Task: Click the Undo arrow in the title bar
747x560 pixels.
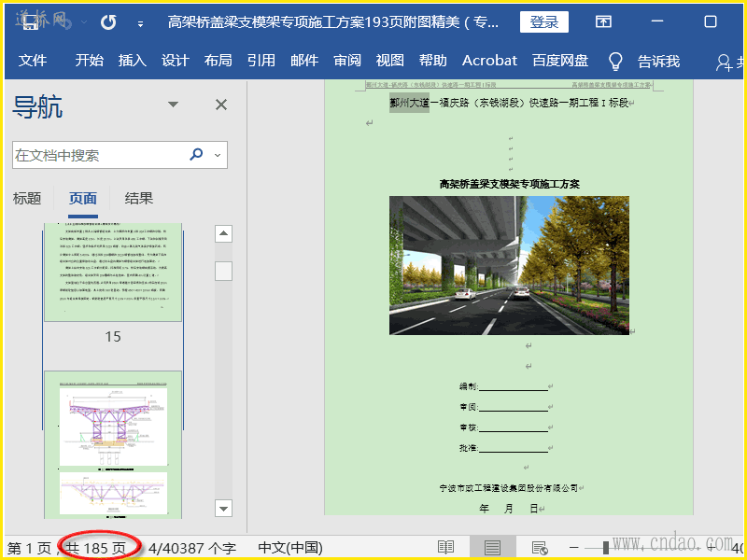Action: point(108,21)
